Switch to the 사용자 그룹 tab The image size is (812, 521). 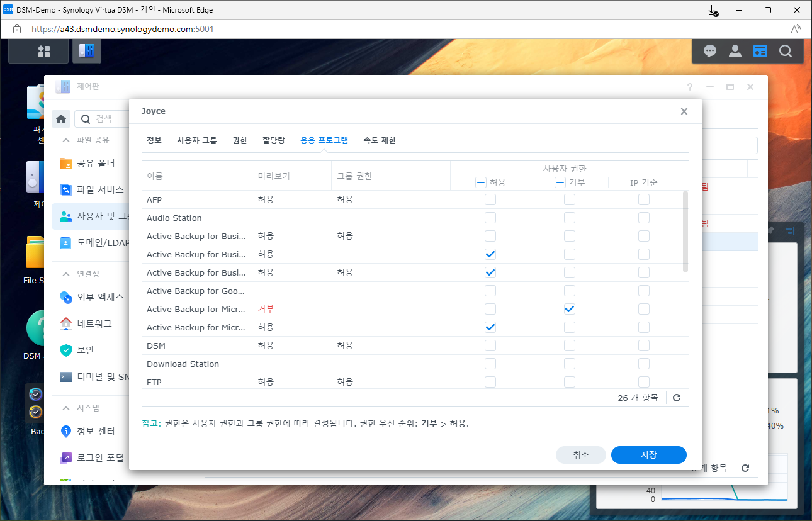pyautogui.click(x=197, y=141)
